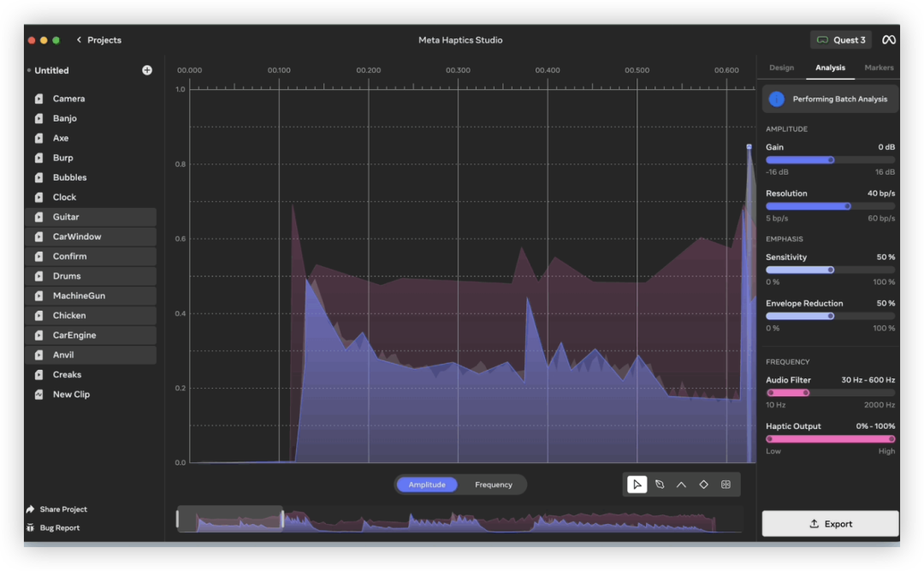
Task: Click the file icon beside Banjo
Action: coord(38,118)
